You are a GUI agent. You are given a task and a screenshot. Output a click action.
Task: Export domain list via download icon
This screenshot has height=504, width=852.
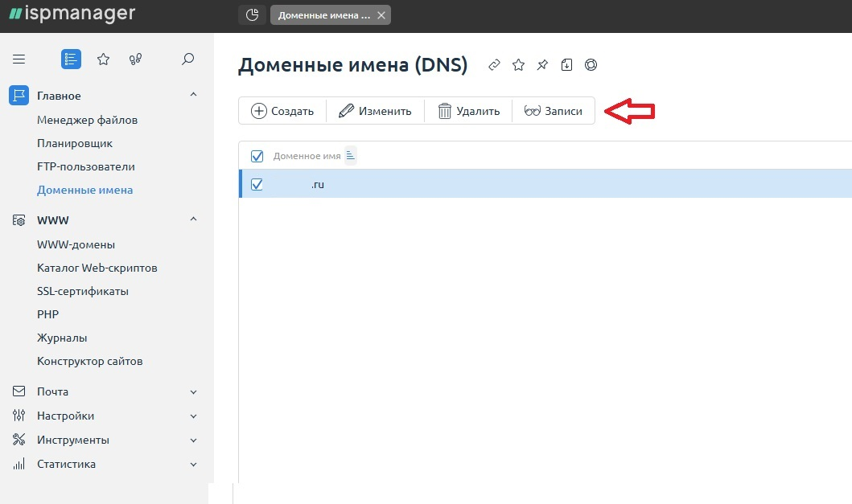click(566, 64)
